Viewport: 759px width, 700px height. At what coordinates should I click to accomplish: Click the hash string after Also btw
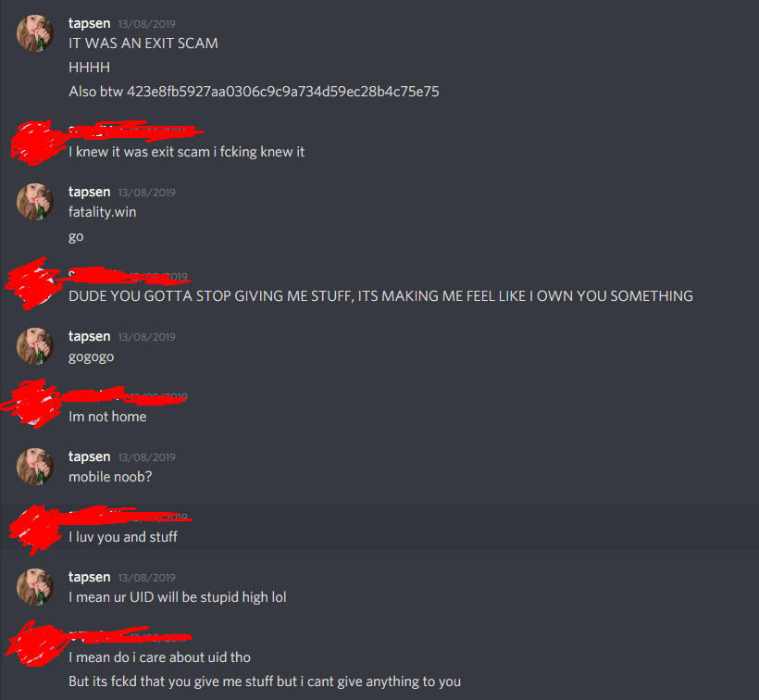[282, 92]
